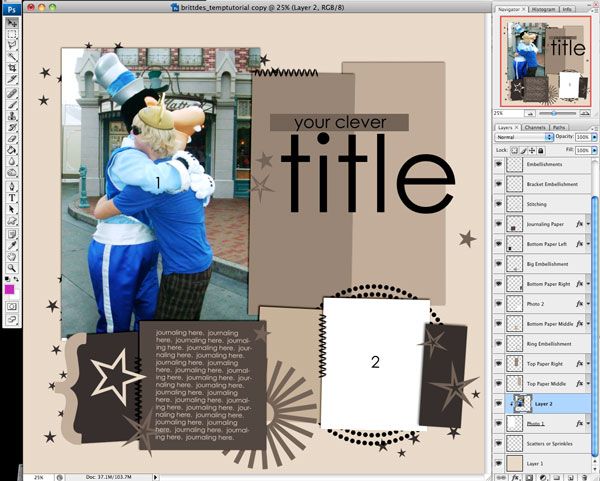Image resolution: width=600 pixels, height=481 pixels.
Task: Select the Eraser tool
Action: coord(12,139)
